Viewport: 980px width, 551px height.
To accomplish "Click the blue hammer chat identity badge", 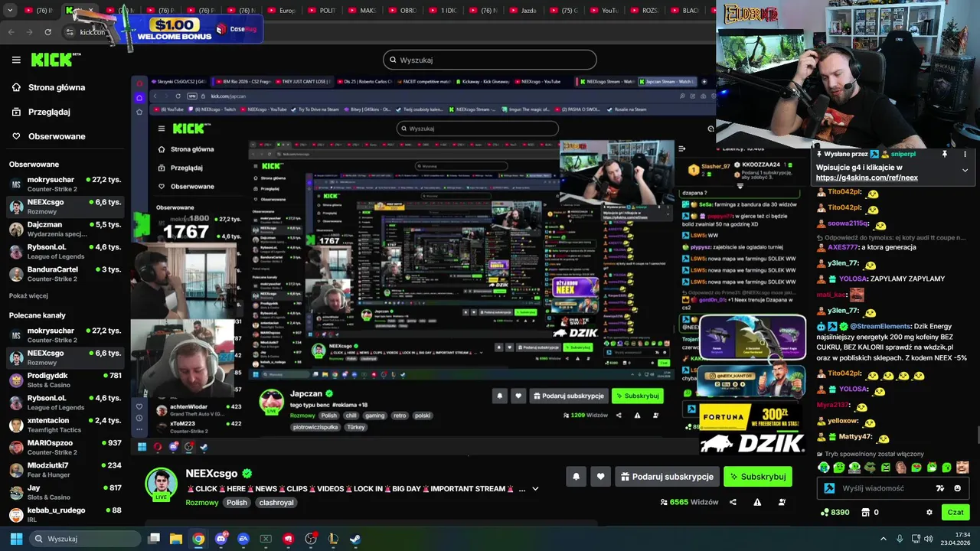I will coord(829,488).
